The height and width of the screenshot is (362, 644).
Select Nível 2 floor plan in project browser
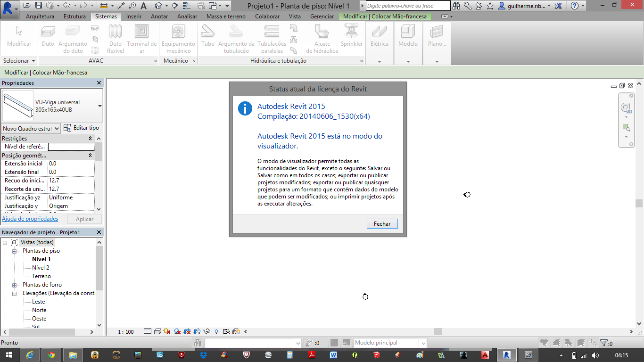41,268
